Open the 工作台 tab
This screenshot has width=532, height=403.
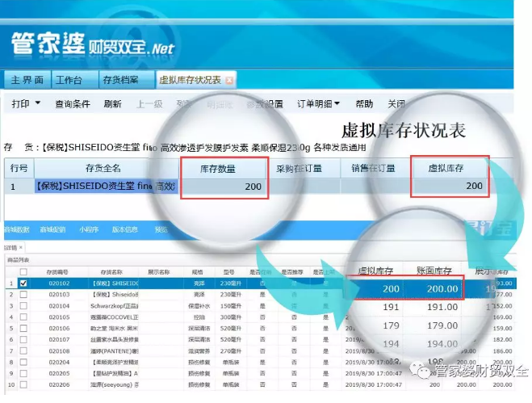pyautogui.click(x=69, y=80)
